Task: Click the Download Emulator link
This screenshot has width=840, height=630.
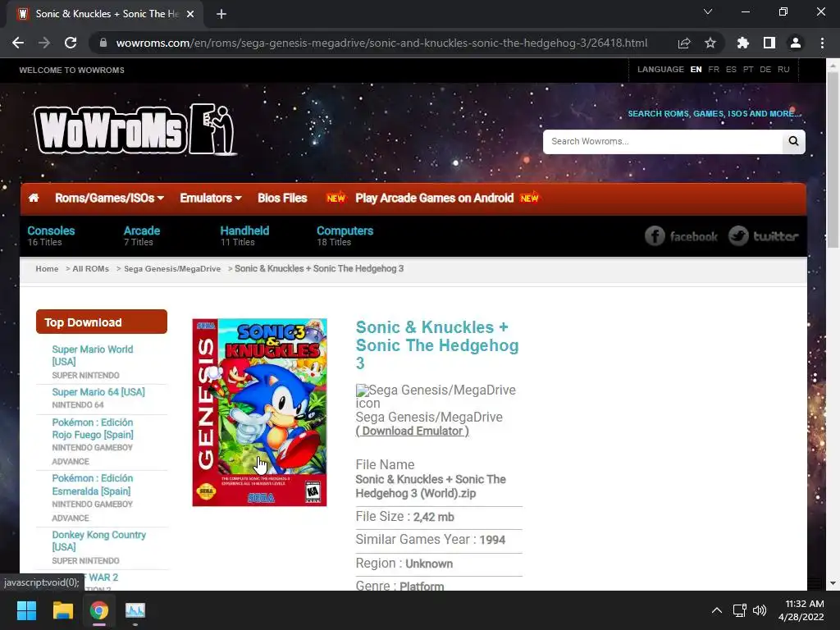Action: [413, 431]
